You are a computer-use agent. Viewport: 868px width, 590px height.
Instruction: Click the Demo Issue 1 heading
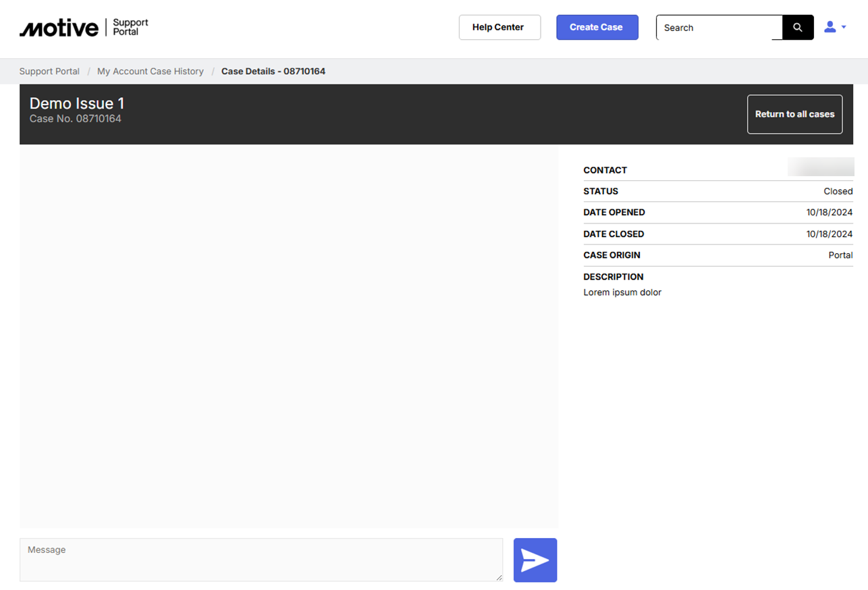coord(77,103)
